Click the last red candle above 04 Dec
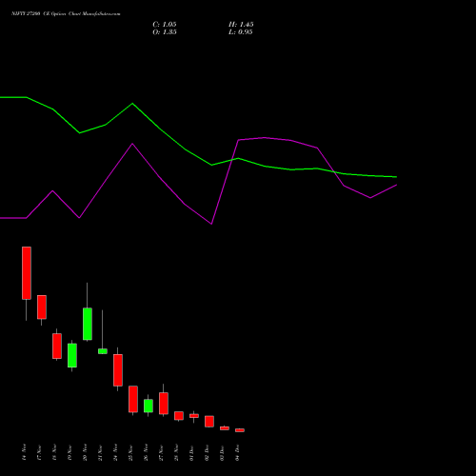The width and height of the screenshot is (476, 476). tap(240, 430)
